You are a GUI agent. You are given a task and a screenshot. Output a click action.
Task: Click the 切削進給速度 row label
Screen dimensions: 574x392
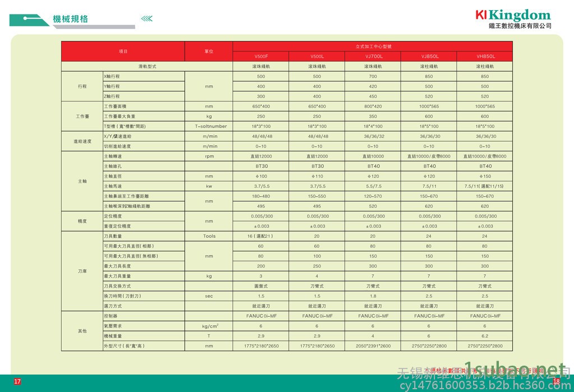(x=117, y=146)
